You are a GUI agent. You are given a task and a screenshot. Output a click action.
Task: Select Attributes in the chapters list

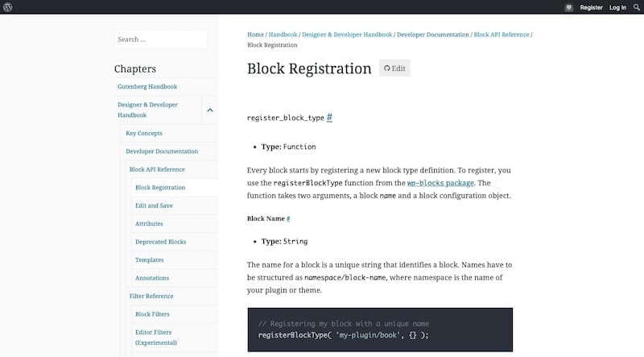149,224
